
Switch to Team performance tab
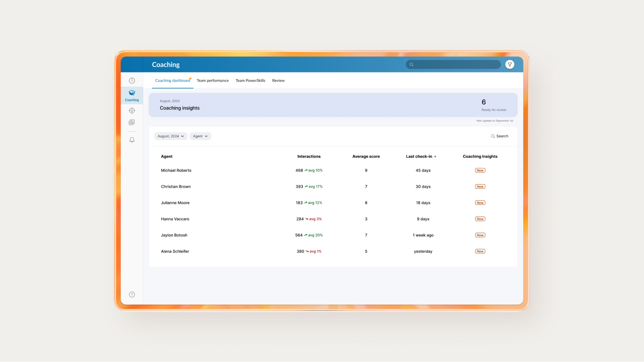(213, 80)
